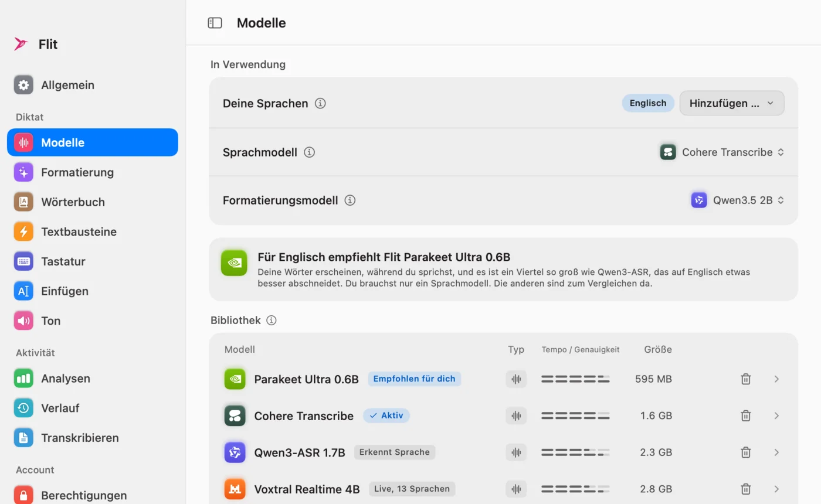
Task: Show the Analysen activity section
Action: pos(93,379)
